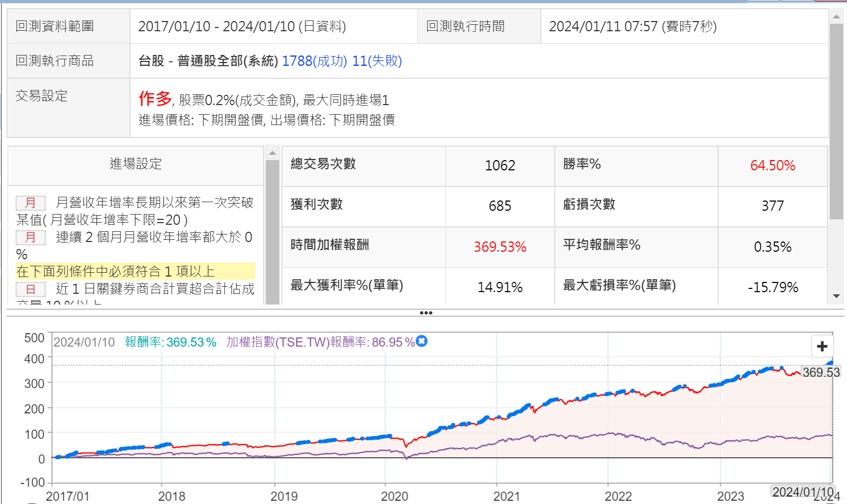847x504 pixels.
Task: Click entry settings panel scroll-up arrow
Action: click(x=272, y=153)
